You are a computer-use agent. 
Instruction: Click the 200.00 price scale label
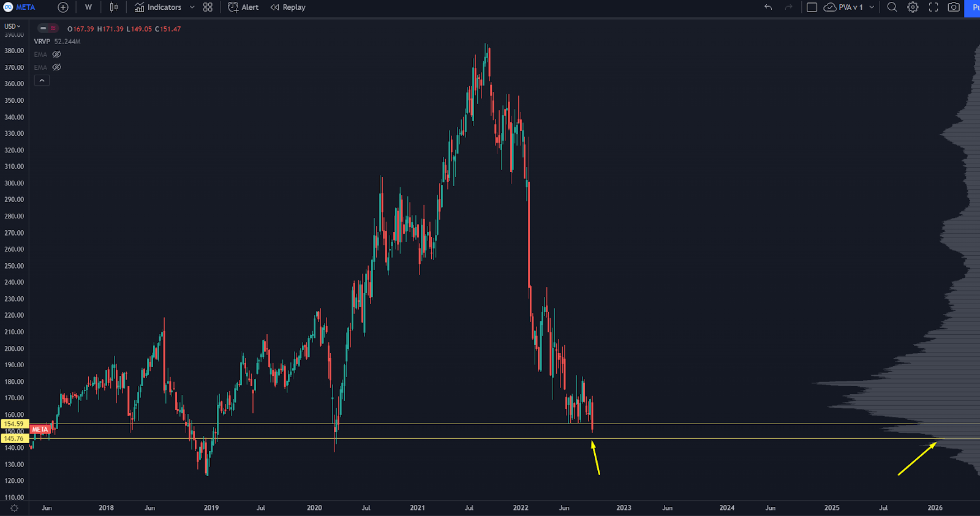point(14,348)
